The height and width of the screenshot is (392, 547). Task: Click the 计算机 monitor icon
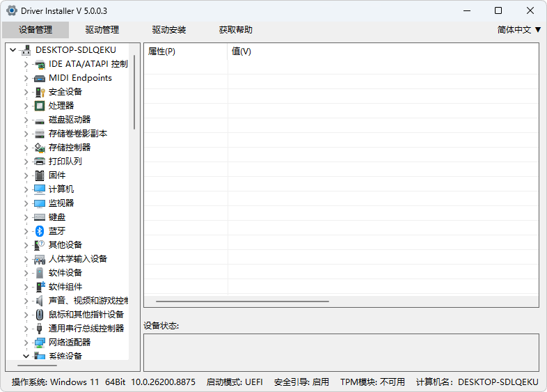click(40, 189)
